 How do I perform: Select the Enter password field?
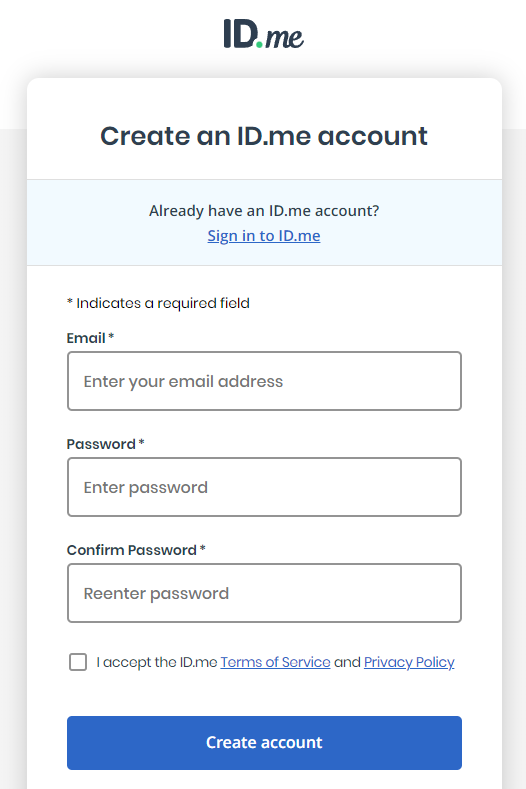coord(264,487)
